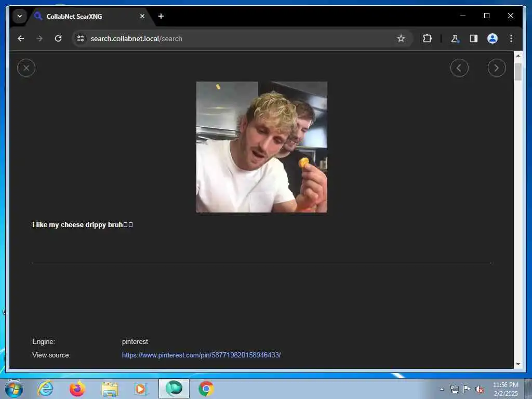Screen dimensions: 532x399
Task: Open the Chrome three-dot menu
Action: pos(511,38)
